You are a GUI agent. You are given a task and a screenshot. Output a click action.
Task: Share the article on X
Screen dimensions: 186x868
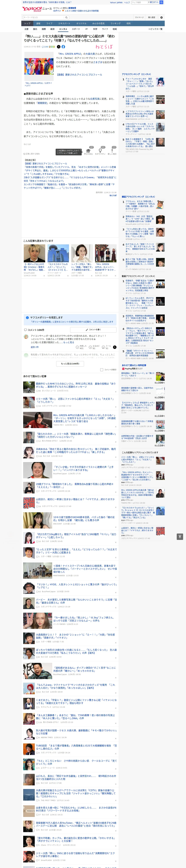58,47
